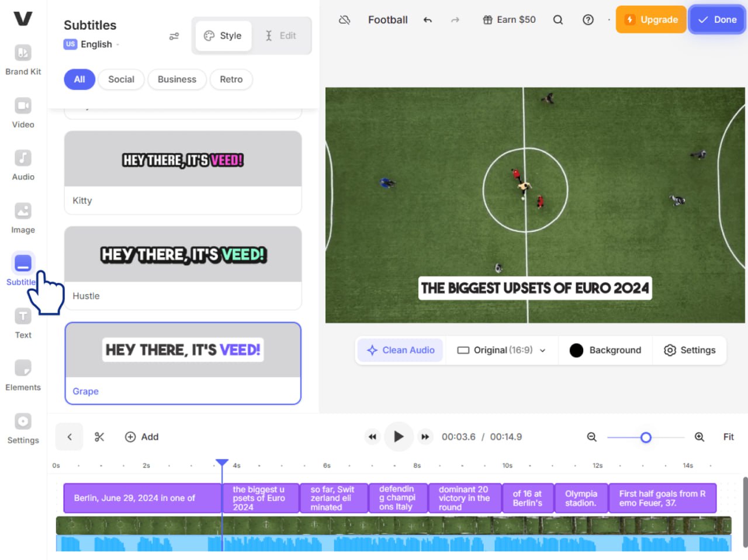The width and height of the screenshot is (748, 560).
Task: Switch to the Style tab for subtitles
Action: tap(223, 35)
